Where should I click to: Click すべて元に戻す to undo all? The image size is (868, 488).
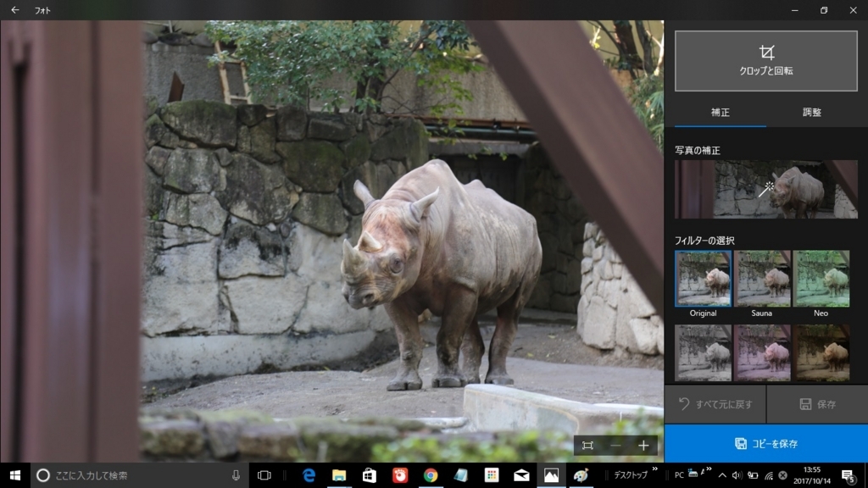point(715,404)
